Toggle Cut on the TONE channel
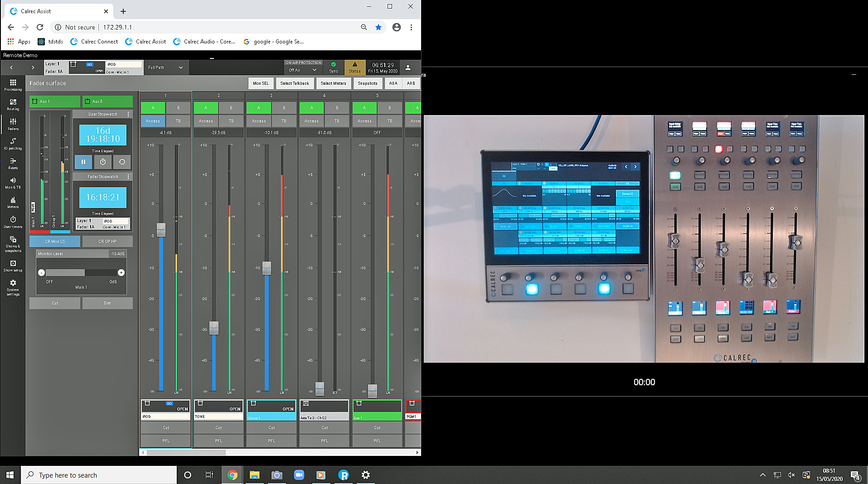Image resolution: width=868 pixels, height=484 pixels. (218, 427)
